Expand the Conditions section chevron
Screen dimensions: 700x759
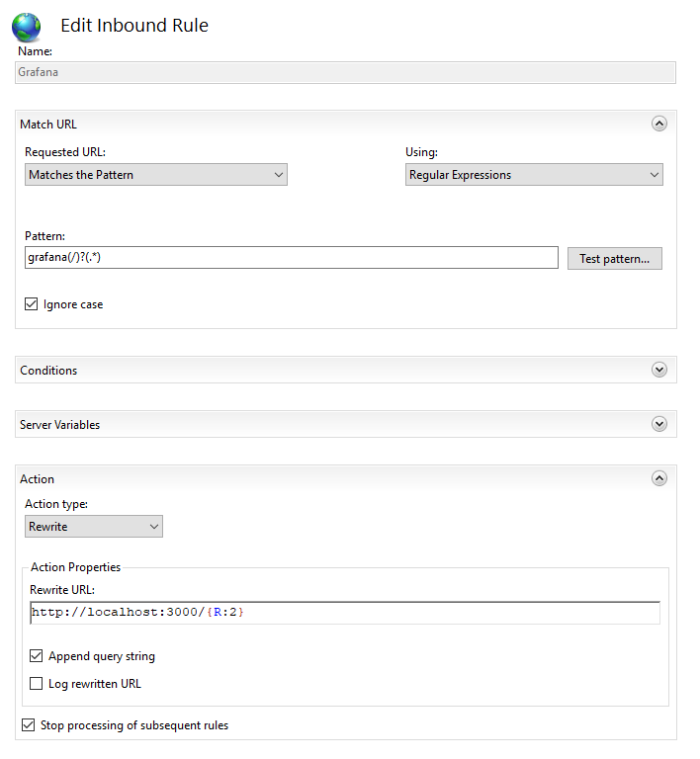pos(659,370)
